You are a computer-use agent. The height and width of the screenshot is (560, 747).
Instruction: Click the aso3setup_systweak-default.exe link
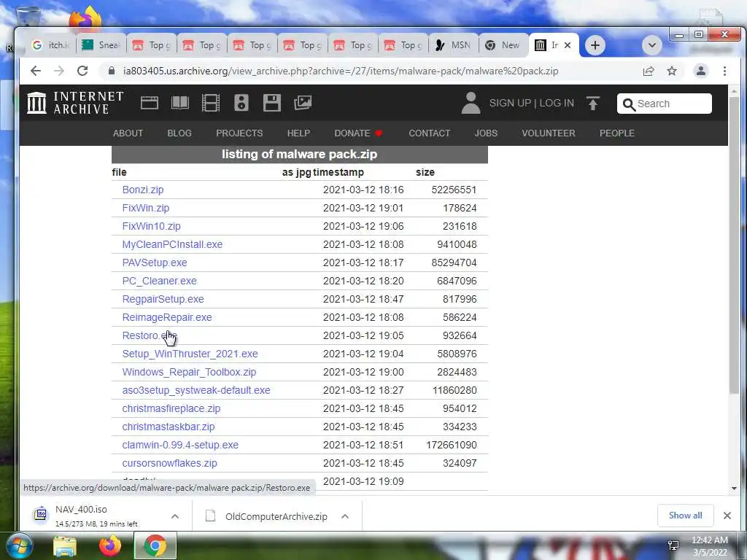[196, 391]
